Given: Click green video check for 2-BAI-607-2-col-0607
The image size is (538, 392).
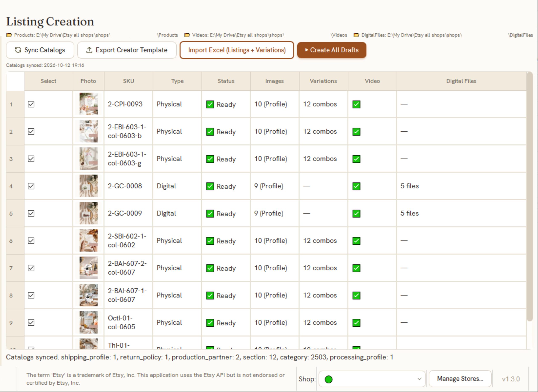Looking at the screenshot, I should point(356,268).
